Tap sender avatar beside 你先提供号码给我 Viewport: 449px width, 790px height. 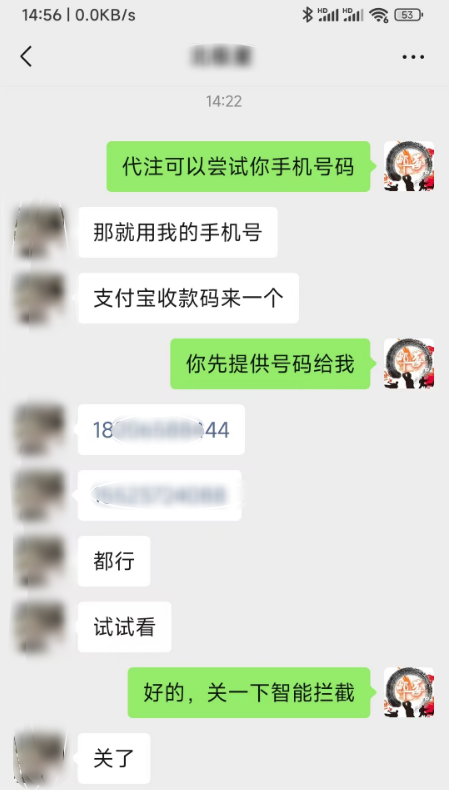click(409, 363)
